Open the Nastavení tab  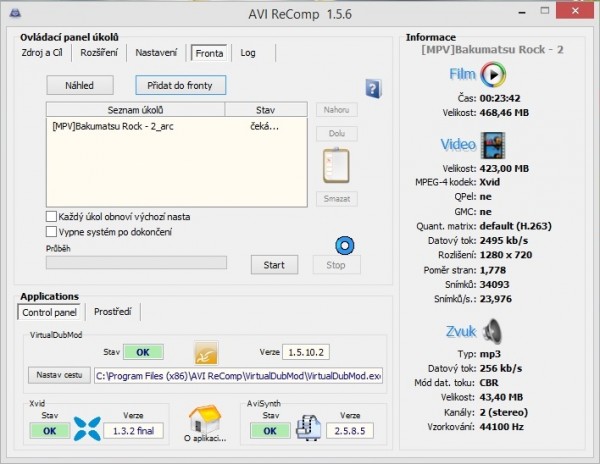(156, 53)
